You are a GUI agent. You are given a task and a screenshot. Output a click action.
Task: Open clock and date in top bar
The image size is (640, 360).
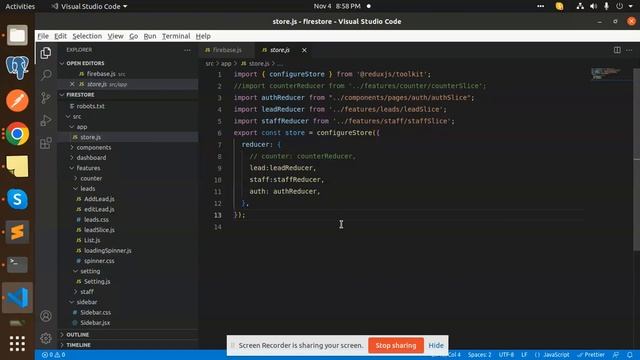coord(337,6)
